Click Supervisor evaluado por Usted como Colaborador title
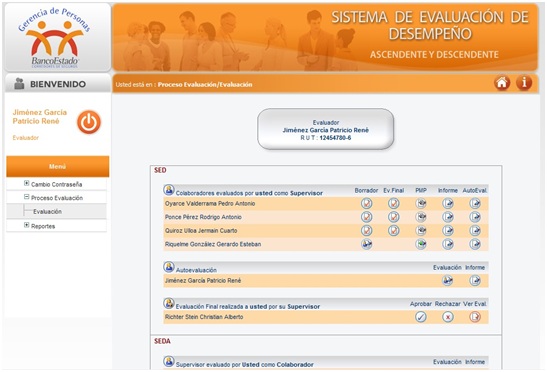 [244, 365]
